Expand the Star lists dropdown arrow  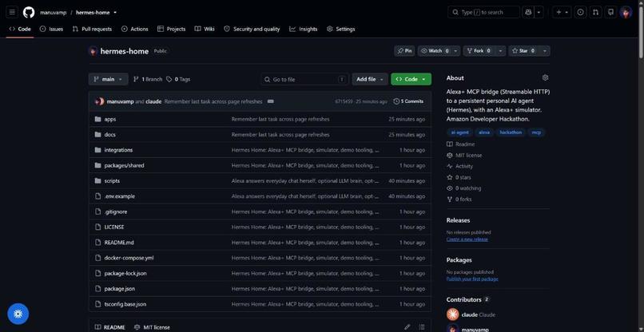pyautogui.click(x=545, y=51)
